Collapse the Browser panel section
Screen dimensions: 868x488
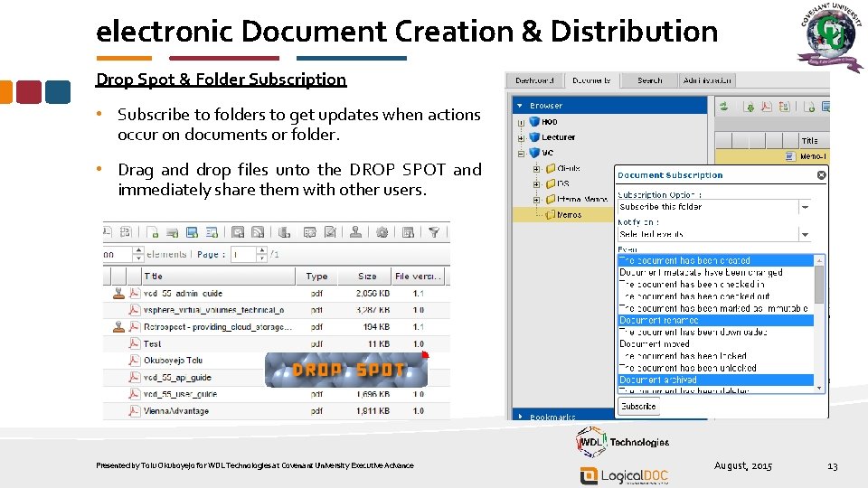(x=519, y=105)
